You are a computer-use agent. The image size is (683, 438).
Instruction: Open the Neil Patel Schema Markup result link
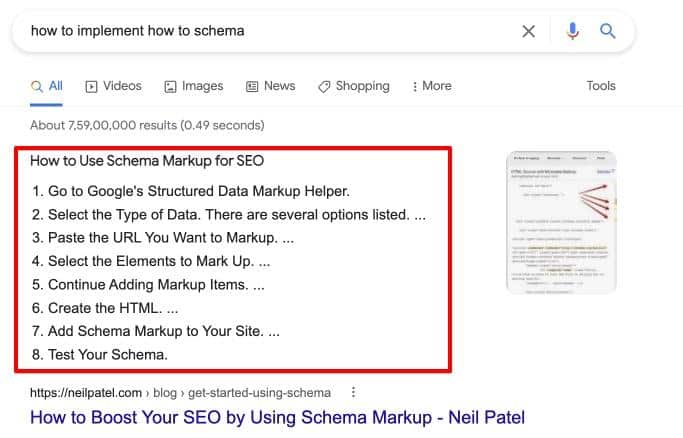tap(277, 417)
